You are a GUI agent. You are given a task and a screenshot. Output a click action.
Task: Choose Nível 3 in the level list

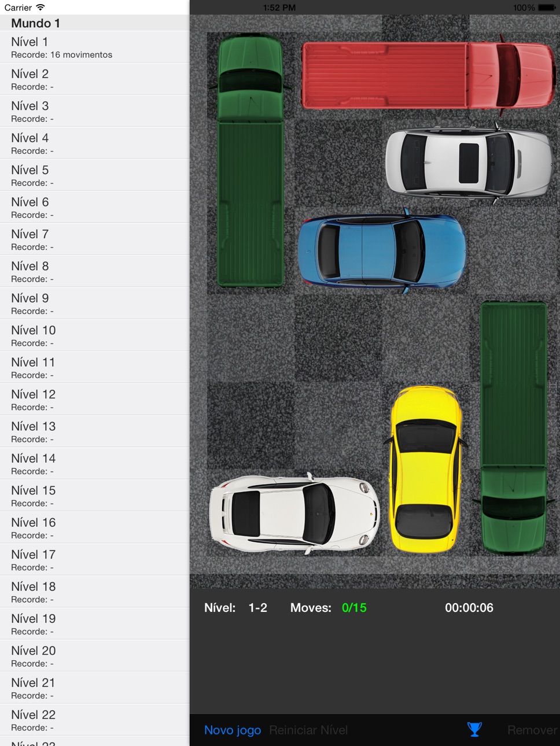tap(94, 111)
